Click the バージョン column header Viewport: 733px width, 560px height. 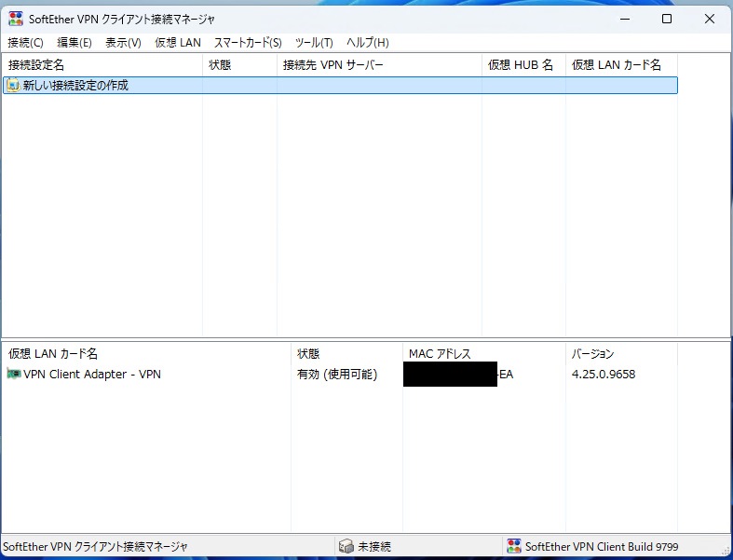(x=592, y=354)
